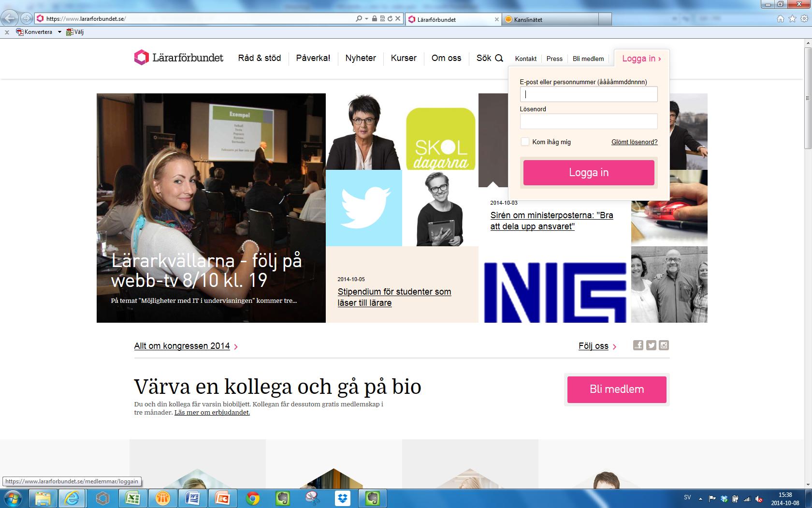The width and height of the screenshot is (812, 508).
Task: Stop loading with the address bar X icon
Action: click(398, 19)
